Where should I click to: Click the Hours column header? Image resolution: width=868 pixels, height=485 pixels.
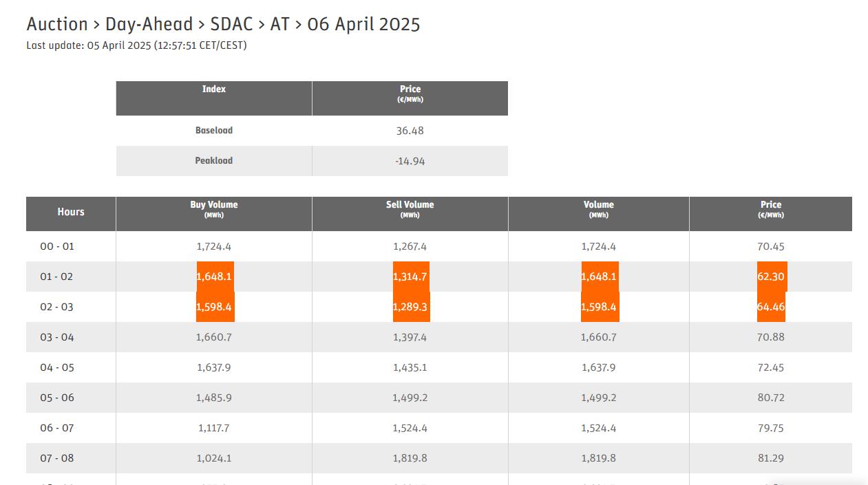[x=71, y=212]
